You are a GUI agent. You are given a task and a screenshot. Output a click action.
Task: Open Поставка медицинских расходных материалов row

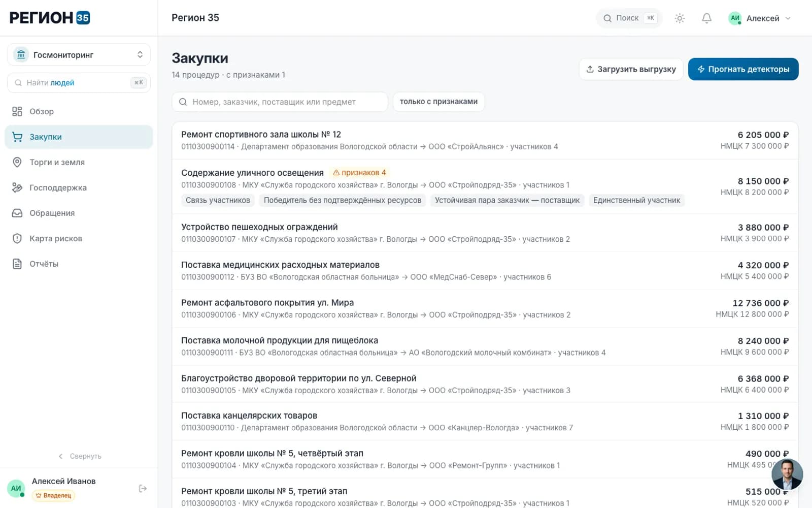click(x=485, y=271)
